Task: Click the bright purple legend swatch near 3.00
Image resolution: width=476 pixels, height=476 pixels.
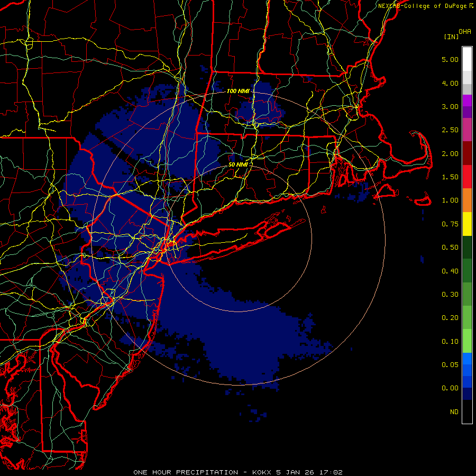Action: pos(467,100)
